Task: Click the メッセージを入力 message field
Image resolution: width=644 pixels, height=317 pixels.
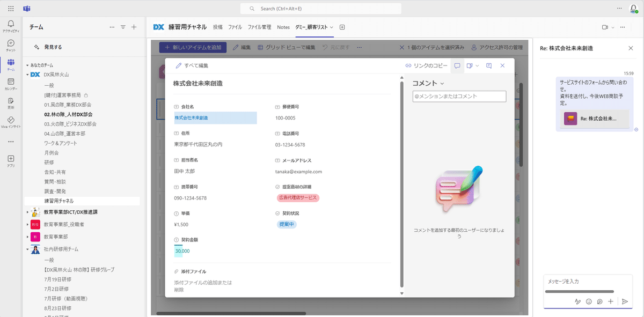Action: (588, 282)
